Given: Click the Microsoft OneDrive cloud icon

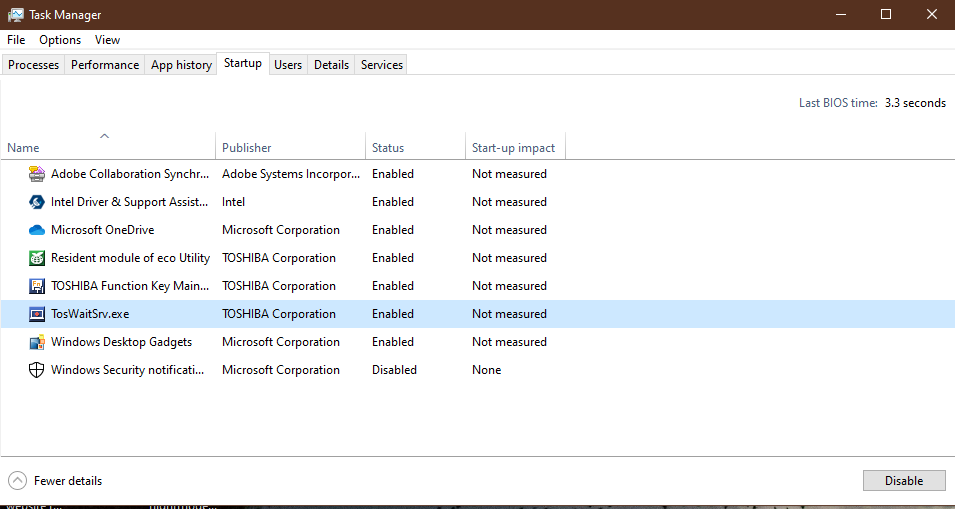Looking at the screenshot, I should coord(37,230).
